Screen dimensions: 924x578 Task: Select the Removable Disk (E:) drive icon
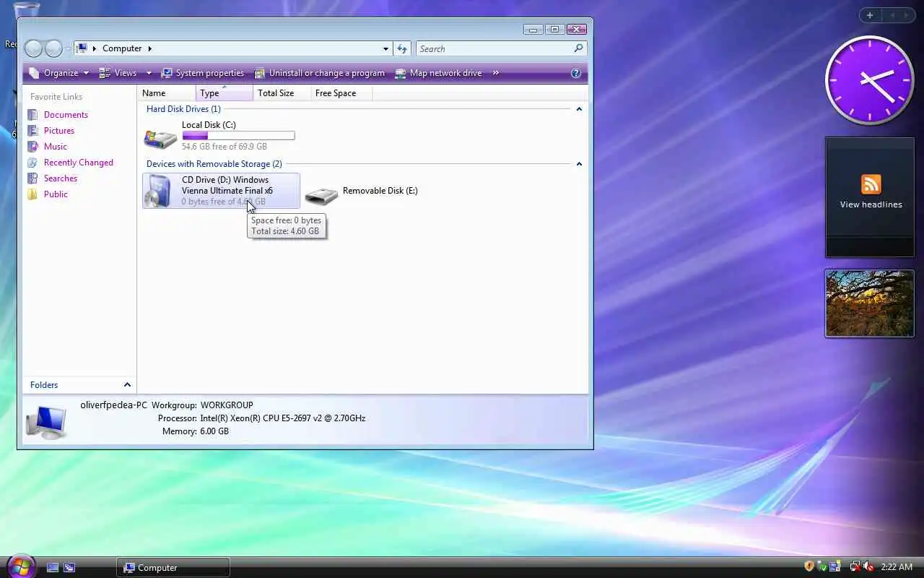[x=321, y=195]
